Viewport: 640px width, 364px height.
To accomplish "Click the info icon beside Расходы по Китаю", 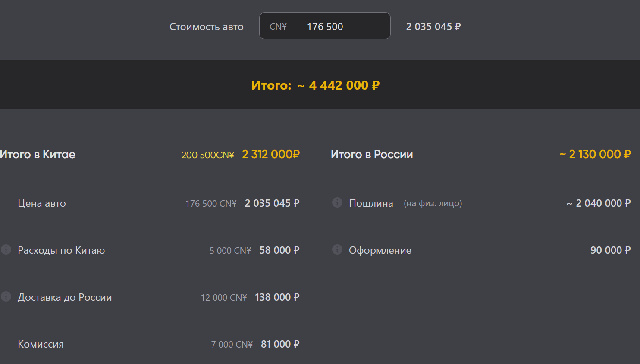I will click(x=6, y=249).
